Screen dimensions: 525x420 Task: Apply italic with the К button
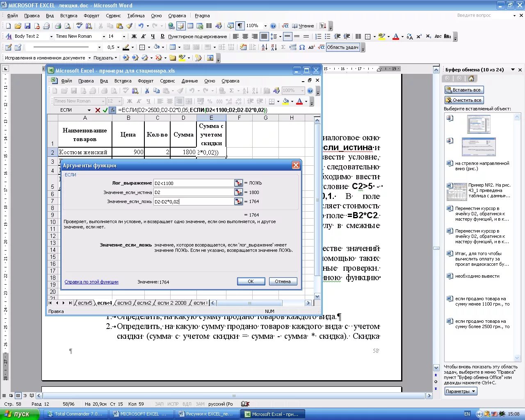coord(144,37)
